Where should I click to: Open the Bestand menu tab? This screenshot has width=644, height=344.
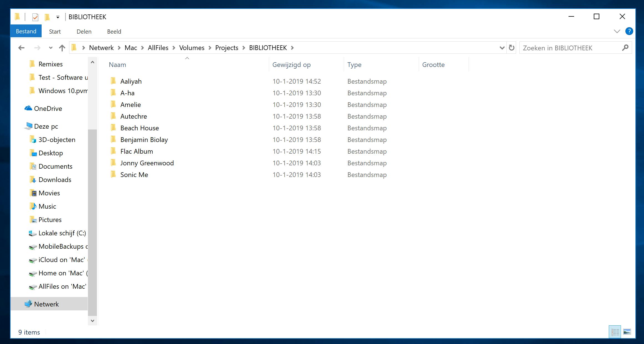click(26, 31)
